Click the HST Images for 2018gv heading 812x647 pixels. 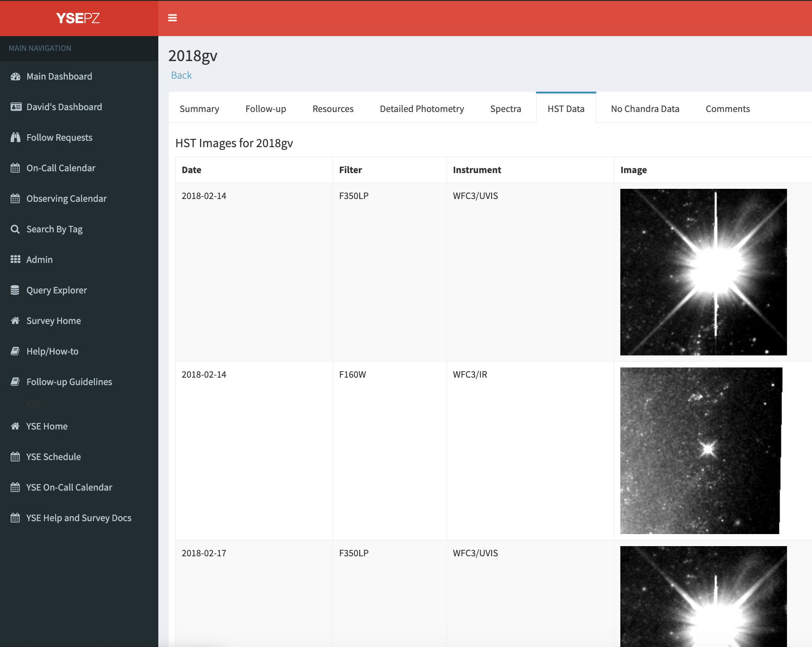point(234,143)
